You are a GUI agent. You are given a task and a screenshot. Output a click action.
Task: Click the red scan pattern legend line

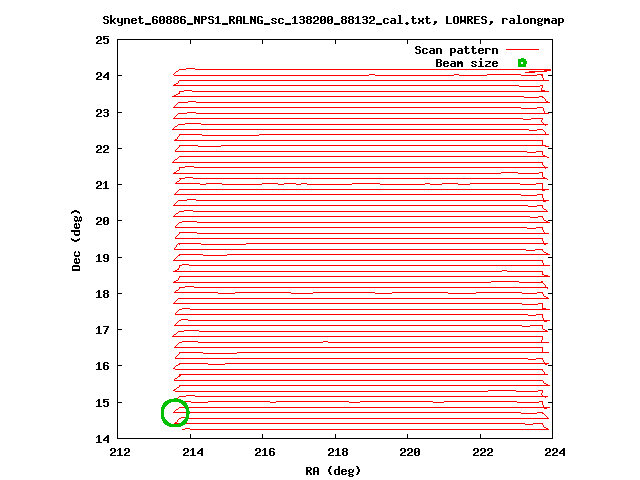click(x=522, y=50)
